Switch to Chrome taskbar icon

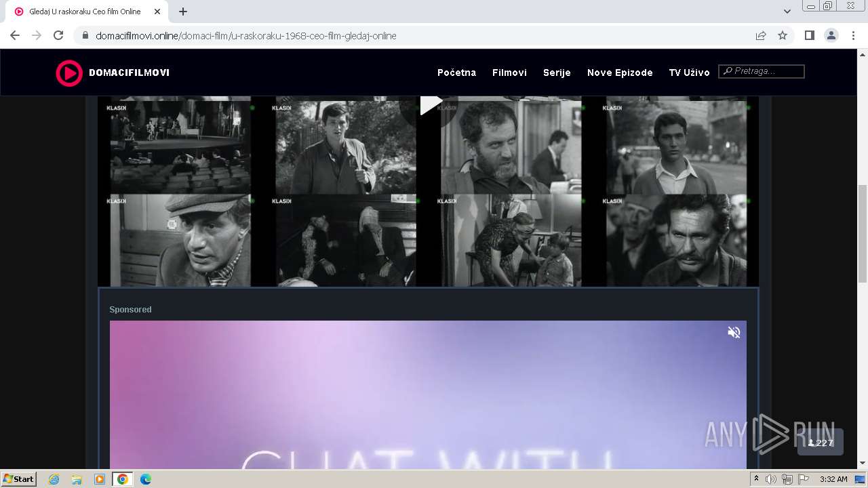click(123, 479)
